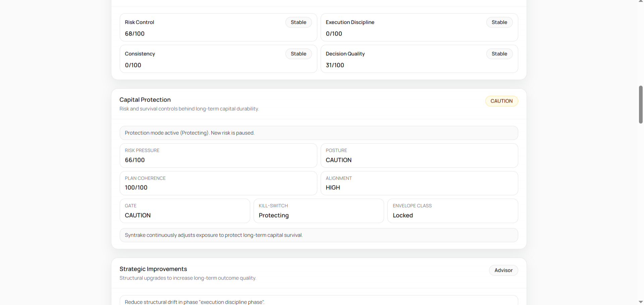Click the Stable badge on Consistency
This screenshot has width=644, height=305.
(298, 54)
